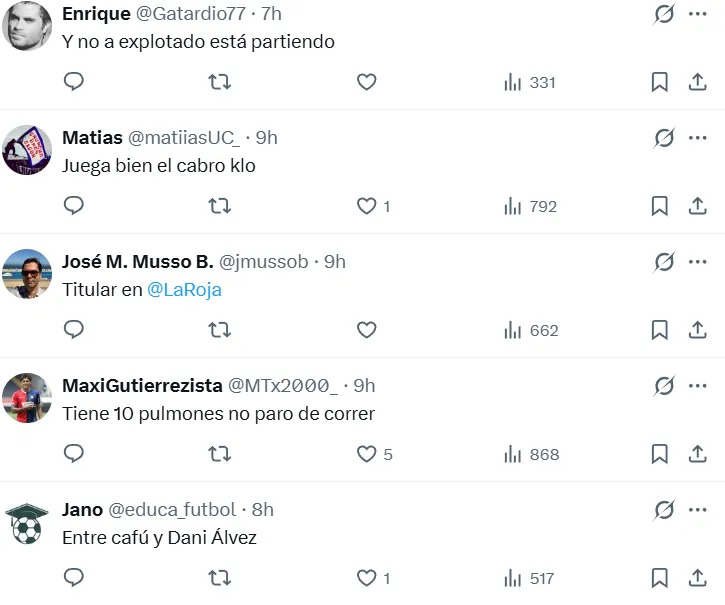Repost Matias's tweet
725x605 pixels.
(219, 206)
